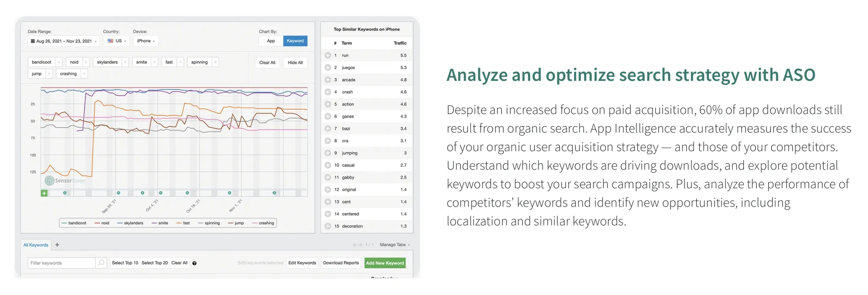Remove the bandicoot keyword chip
The height and width of the screenshot is (295, 868).
(58, 62)
